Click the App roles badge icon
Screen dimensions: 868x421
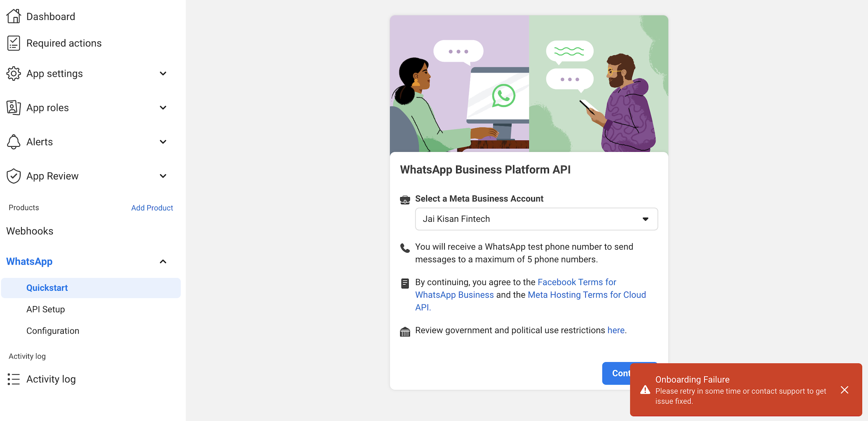pyautogui.click(x=14, y=108)
